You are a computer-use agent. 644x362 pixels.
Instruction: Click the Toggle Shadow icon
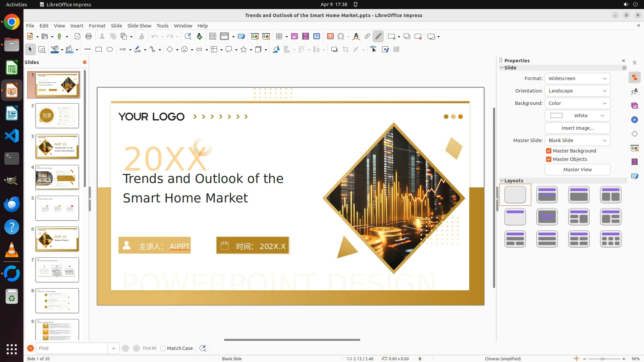click(334, 49)
